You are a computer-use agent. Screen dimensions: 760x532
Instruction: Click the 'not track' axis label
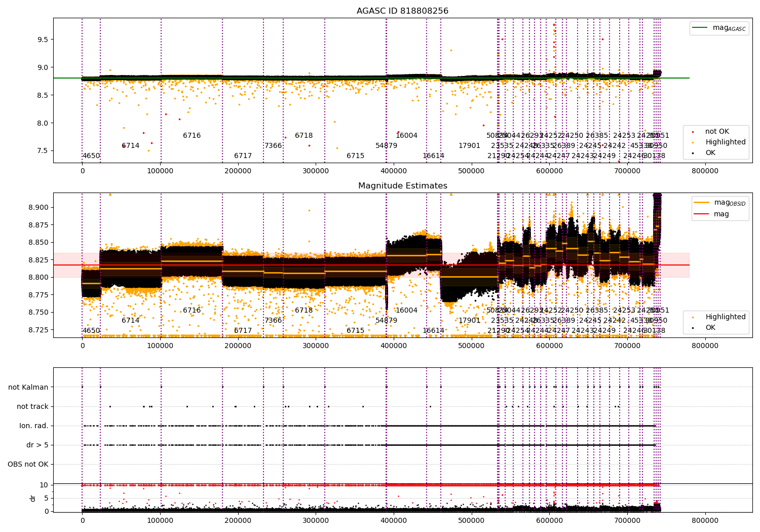[x=32, y=407]
